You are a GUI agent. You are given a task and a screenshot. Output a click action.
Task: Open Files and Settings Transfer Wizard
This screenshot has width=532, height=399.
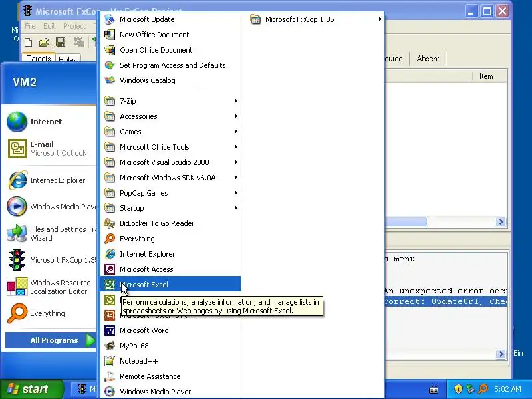pos(51,233)
